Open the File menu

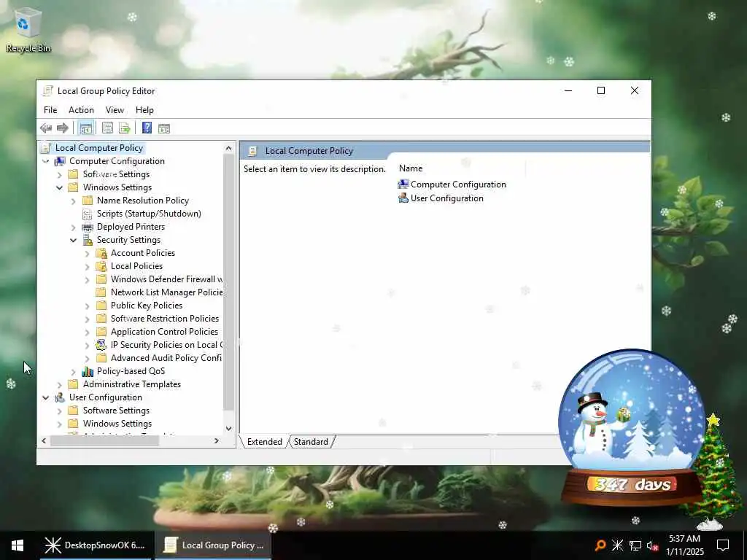coord(50,110)
